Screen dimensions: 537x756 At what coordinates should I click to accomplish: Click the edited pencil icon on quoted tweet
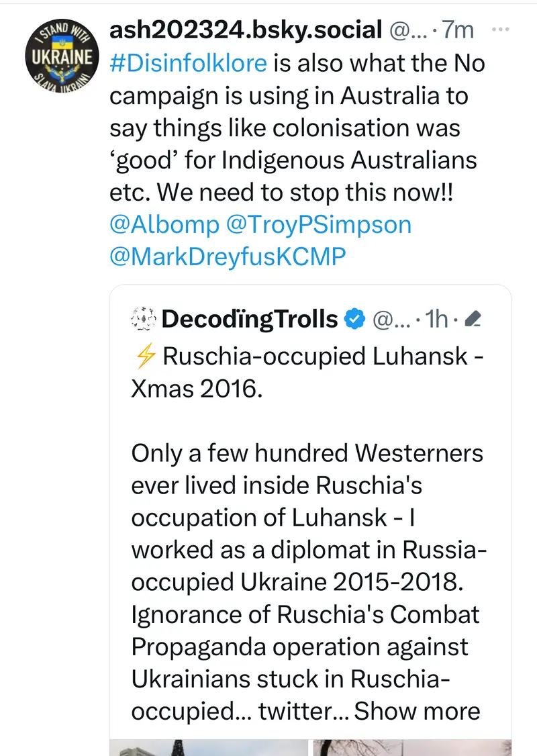473,320
